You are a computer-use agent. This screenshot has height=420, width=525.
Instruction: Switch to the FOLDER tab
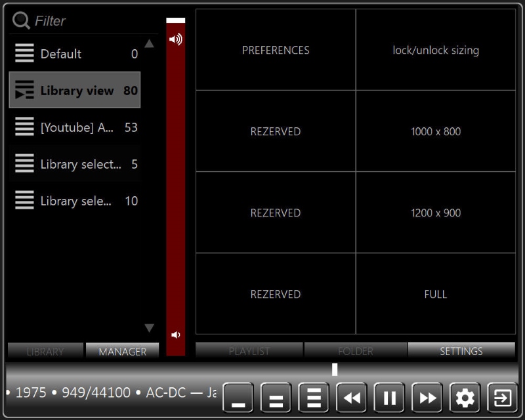pyautogui.click(x=355, y=350)
